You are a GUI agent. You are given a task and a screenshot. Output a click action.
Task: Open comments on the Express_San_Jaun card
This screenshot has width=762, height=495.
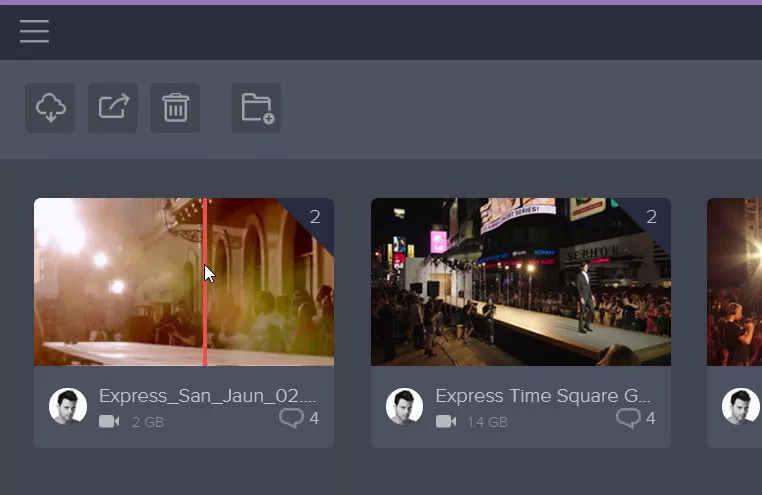click(x=298, y=418)
